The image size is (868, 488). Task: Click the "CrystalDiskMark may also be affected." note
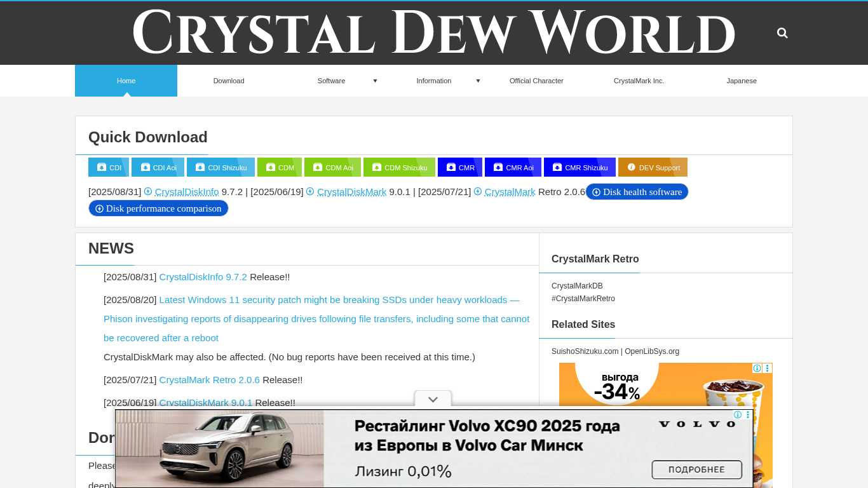(x=185, y=357)
